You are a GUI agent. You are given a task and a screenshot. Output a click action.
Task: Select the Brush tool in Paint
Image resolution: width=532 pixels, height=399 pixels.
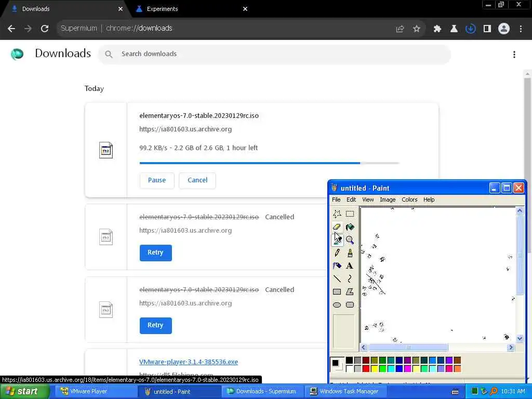[350, 253]
